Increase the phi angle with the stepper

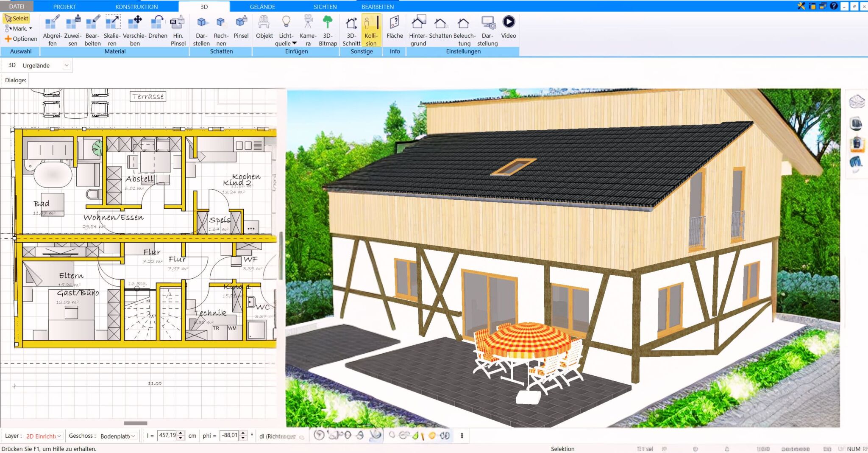[243, 433]
